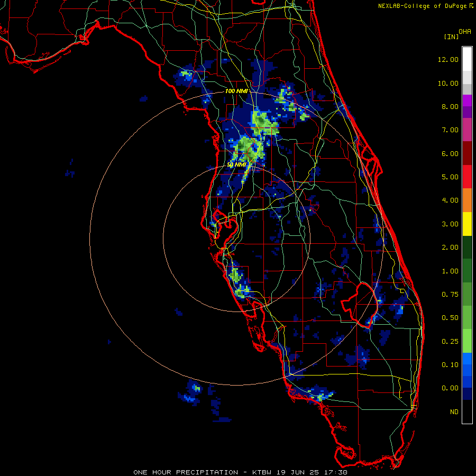
Task: Click the orange swatch at 4.00
Action: (467, 200)
